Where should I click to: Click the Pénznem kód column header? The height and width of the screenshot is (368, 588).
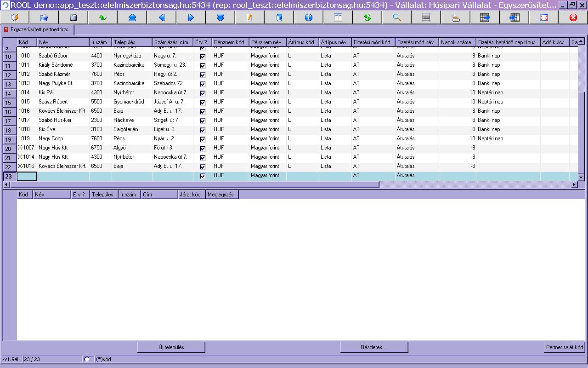click(x=231, y=42)
